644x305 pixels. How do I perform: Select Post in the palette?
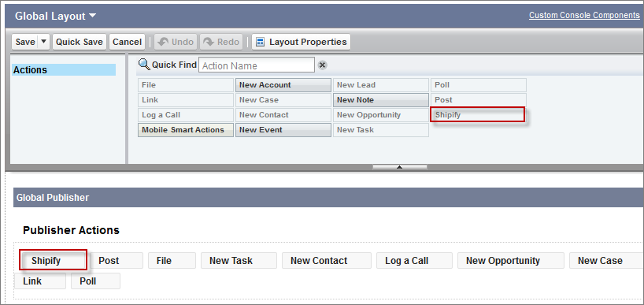[x=479, y=100]
